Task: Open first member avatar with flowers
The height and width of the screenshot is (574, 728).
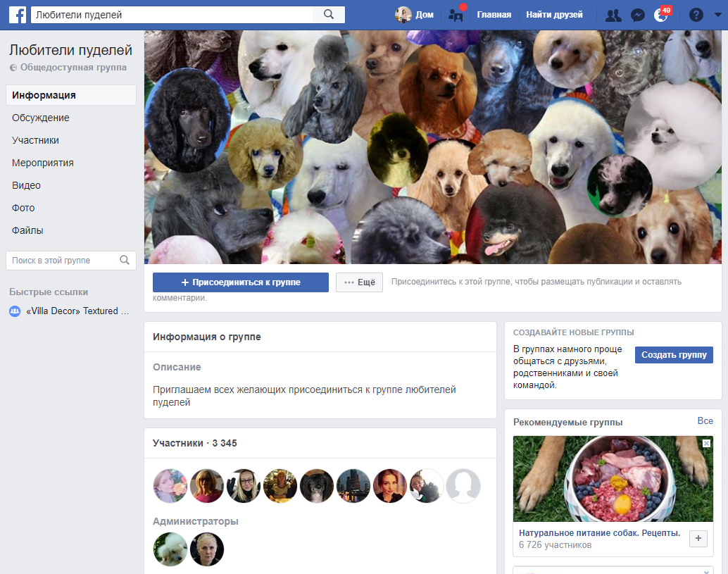Action: pyautogui.click(x=170, y=486)
